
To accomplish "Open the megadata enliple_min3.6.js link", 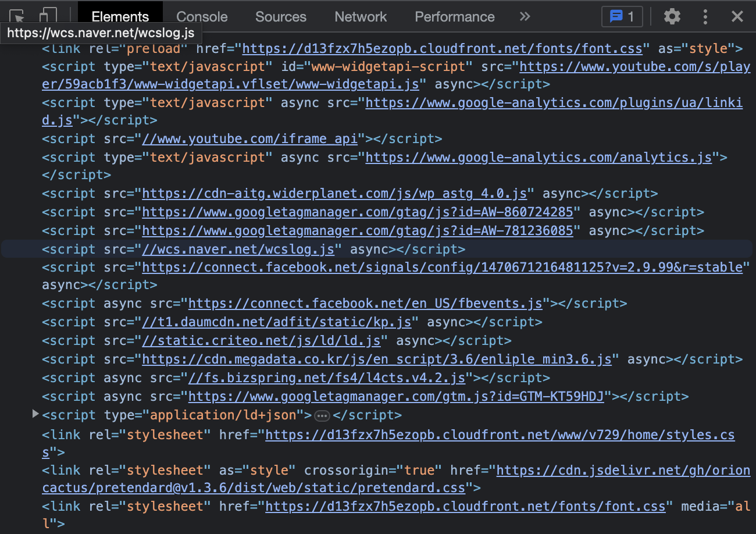I will click(377, 359).
